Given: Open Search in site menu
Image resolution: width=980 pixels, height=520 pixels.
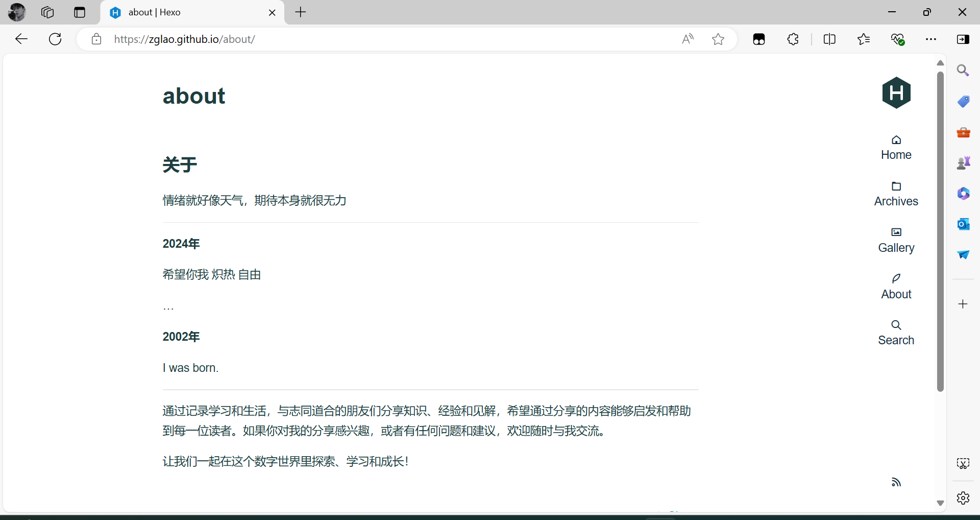Looking at the screenshot, I should [x=896, y=333].
